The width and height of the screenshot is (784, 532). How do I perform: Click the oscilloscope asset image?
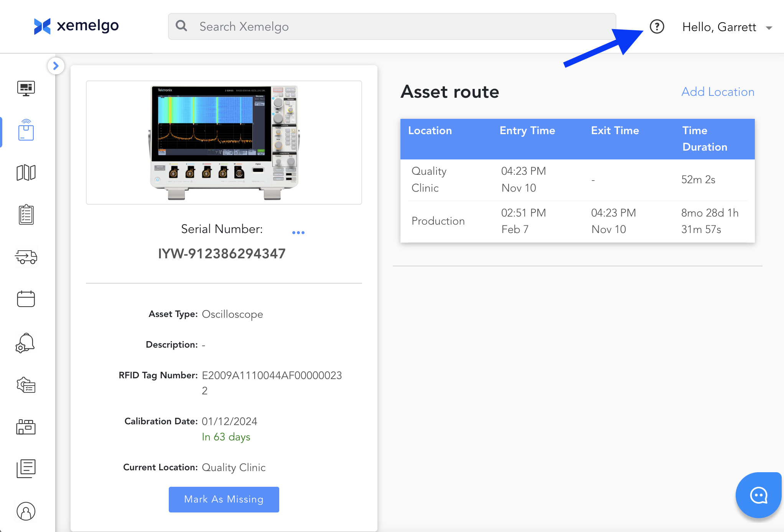pos(224,143)
